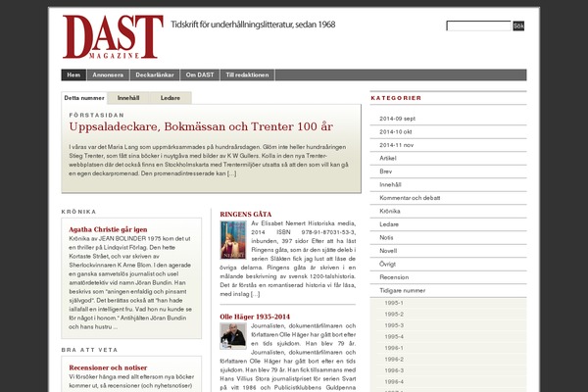Viewport: 588px width, 392px height.
Task: Switch to the Innehåll tab
Action: [x=128, y=98]
